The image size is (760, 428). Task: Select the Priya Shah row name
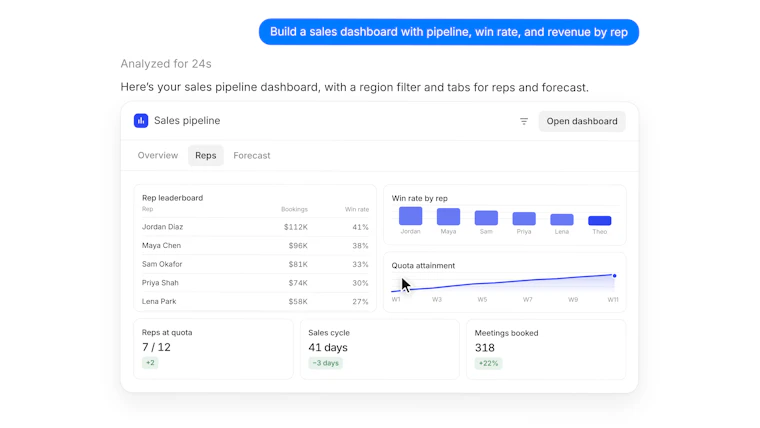[x=160, y=283]
